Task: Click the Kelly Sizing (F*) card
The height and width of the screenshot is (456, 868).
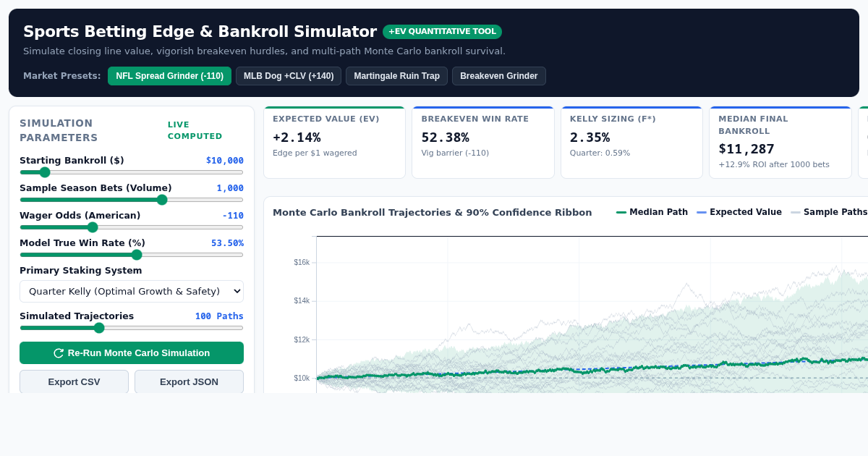Action: click(631, 143)
